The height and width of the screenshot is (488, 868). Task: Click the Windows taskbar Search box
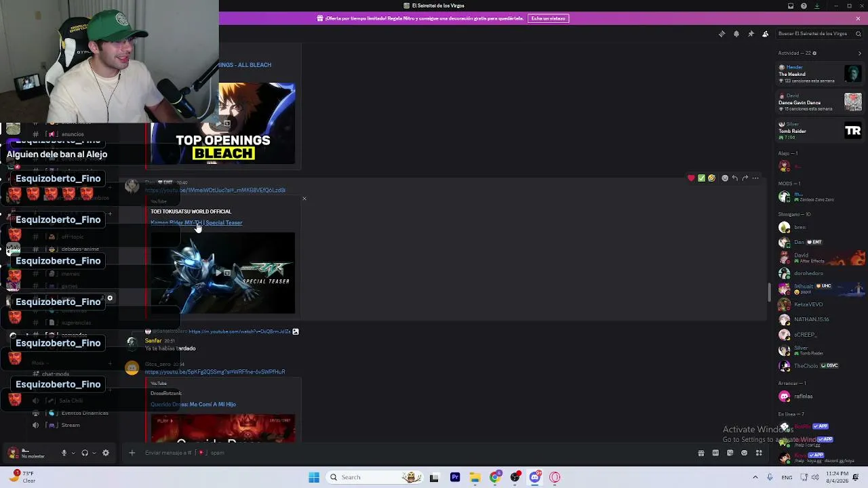coord(374,477)
